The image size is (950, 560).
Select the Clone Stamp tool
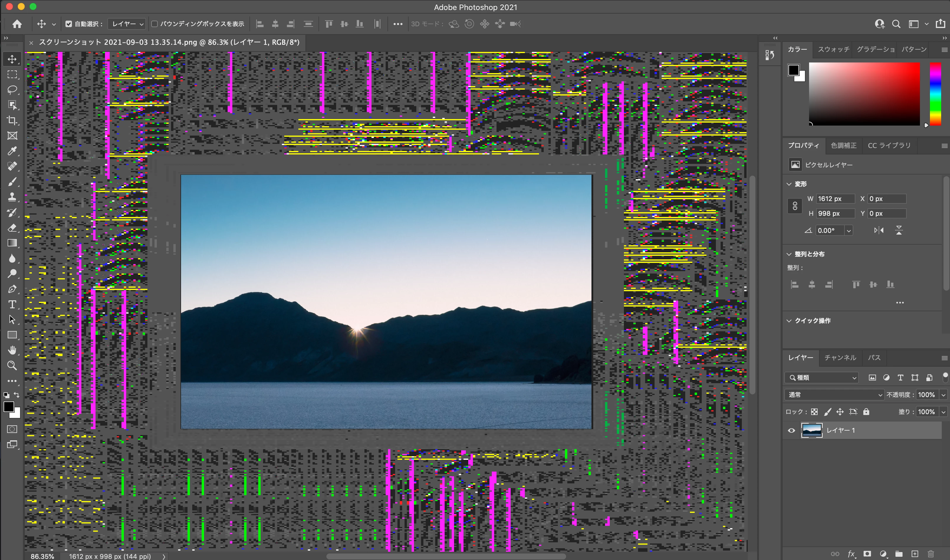pyautogui.click(x=12, y=197)
